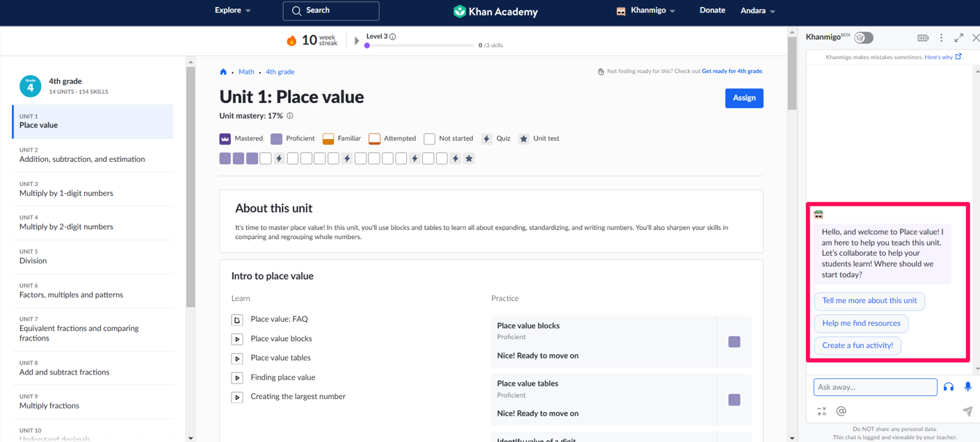Open the unit test star in mastery bar
This screenshot has height=442, width=980.
pyautogui.click(x=469, y=158)
